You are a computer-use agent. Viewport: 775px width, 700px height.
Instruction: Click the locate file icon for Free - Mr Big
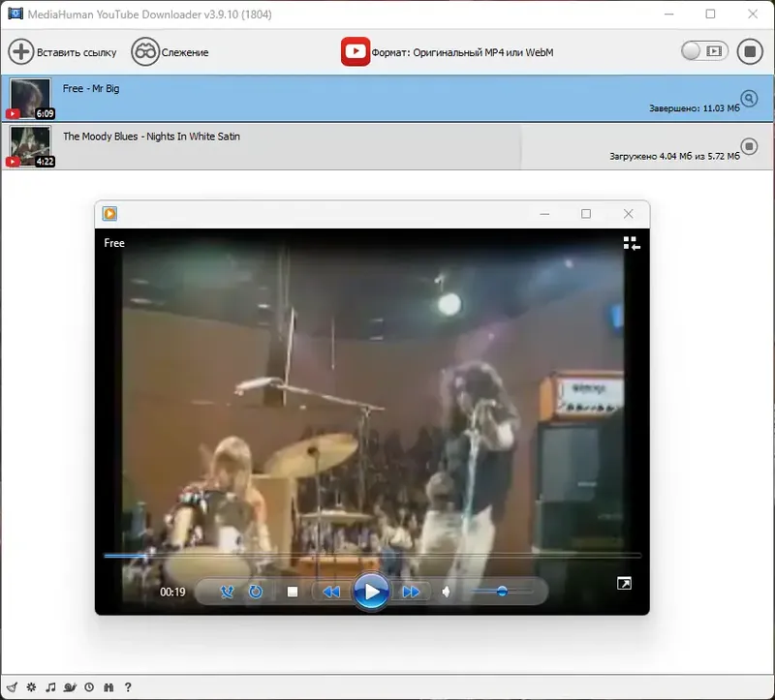pyautogui.click(x=749, y=99)
